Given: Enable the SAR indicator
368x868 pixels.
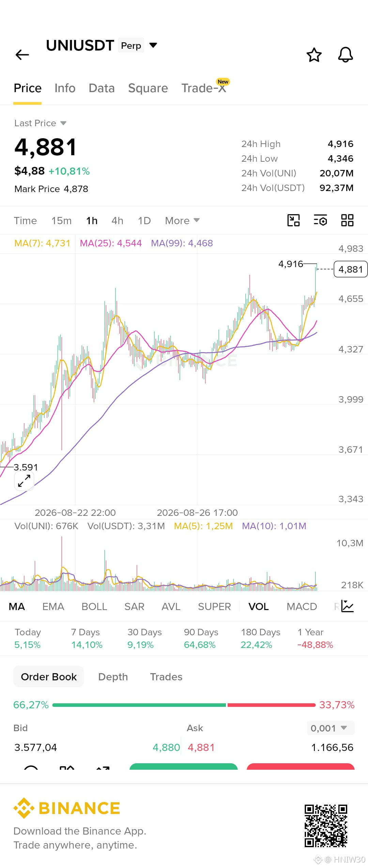Looking at the screenshot, I should [x=134, y=606].
